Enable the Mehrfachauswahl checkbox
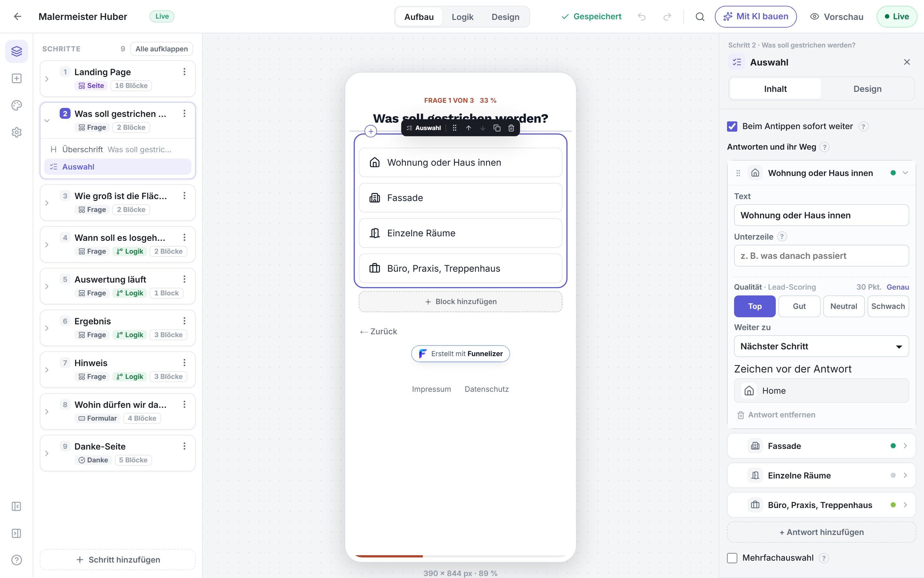Image resolution: width=924 pixels, height=578 pixels. tap(732, 558)
